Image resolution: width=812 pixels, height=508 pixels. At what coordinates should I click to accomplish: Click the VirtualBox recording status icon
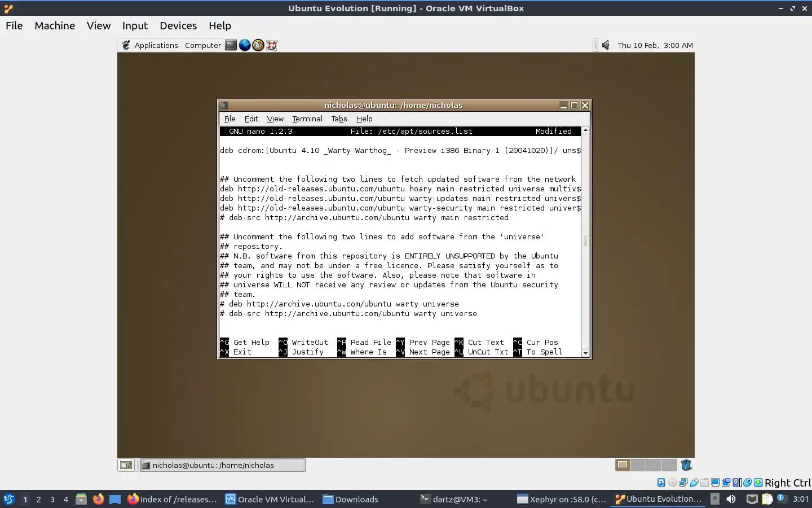(726, 483)
